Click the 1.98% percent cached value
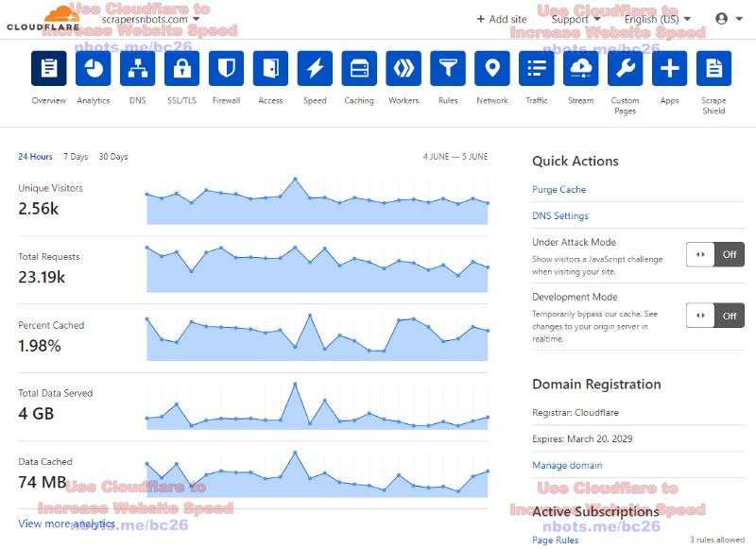The width and height of the screenshot is (756, 549). point(40,346)
